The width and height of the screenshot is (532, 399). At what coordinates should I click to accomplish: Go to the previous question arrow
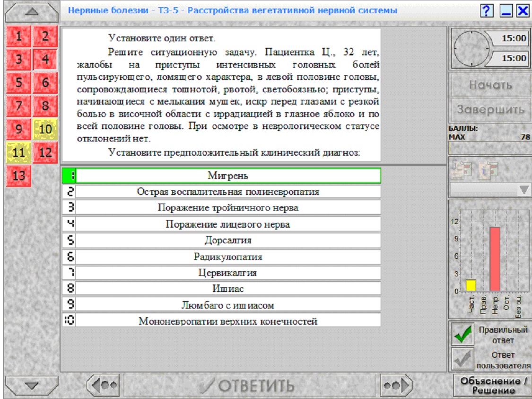tap(104, 385)
